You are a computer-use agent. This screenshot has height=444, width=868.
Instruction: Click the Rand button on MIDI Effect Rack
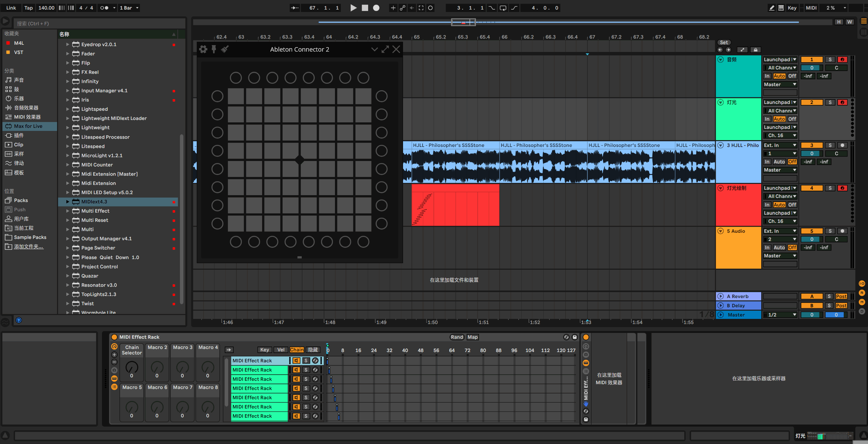[x=457, y=337]
